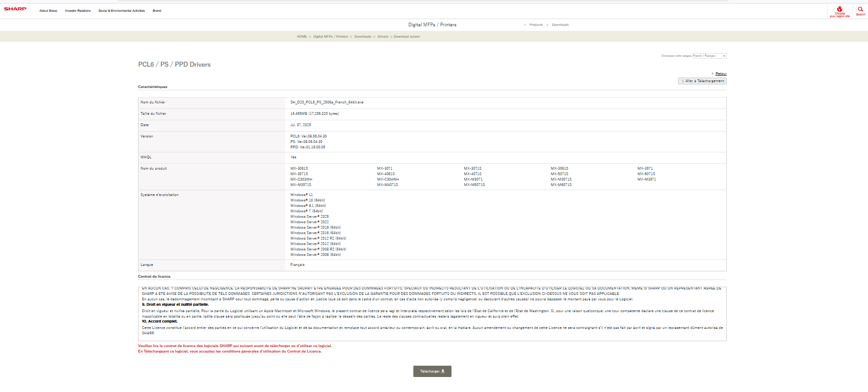Go to Products section link
Image resolution: width=868 pixels, height=392 pixels.
536,25
